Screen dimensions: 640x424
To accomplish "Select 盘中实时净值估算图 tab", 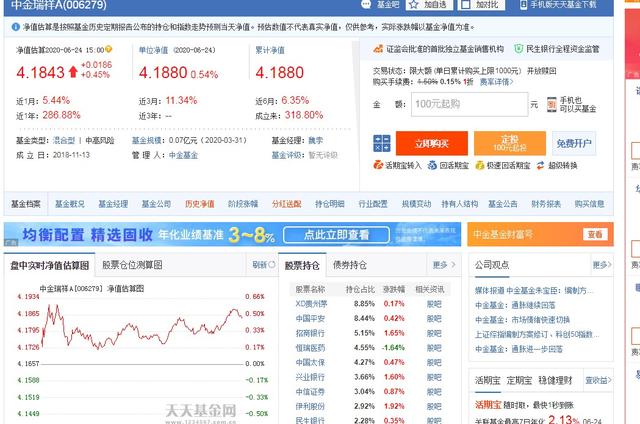I will coord(49,265).
